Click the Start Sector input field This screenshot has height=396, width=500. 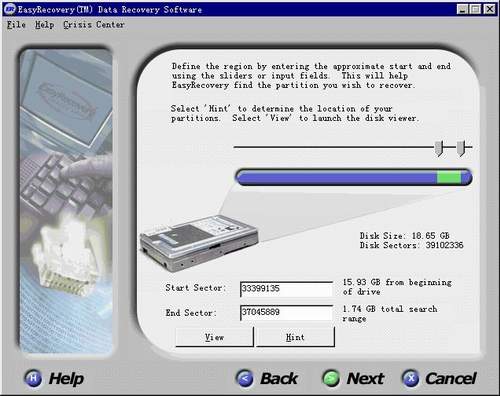[286, 289]
